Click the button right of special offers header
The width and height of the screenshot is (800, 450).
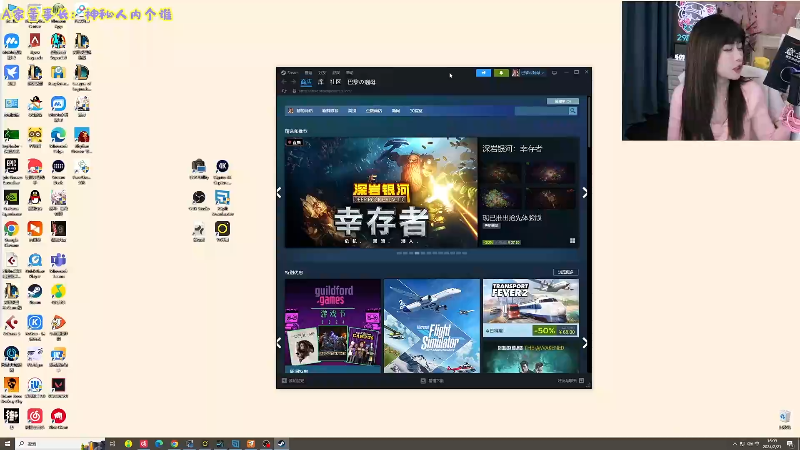click(x=565, y=272)
